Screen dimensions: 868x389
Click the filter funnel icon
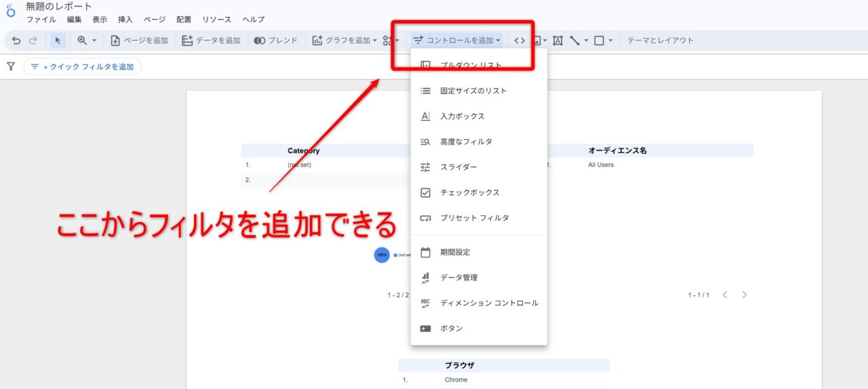click(x=11, y=67)
